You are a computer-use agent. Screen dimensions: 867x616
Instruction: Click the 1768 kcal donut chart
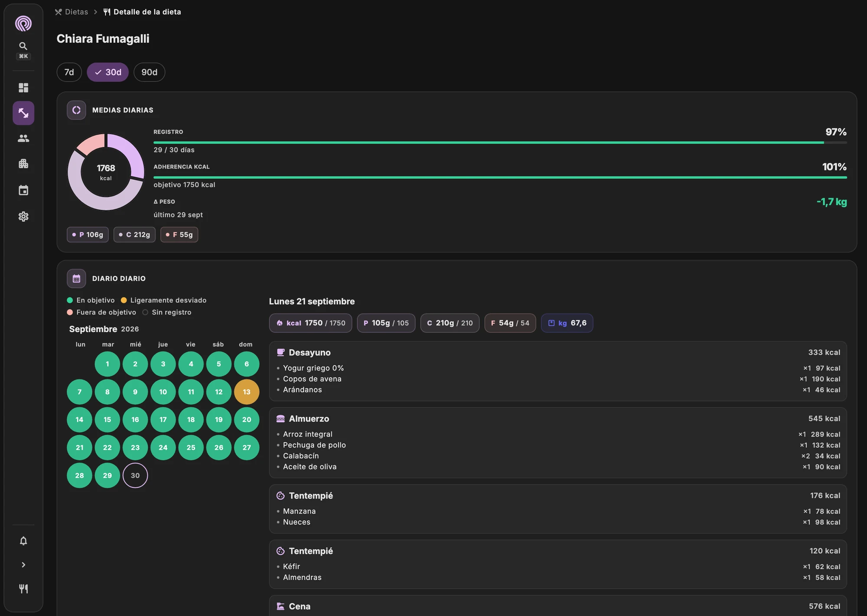tap(106, 172)
